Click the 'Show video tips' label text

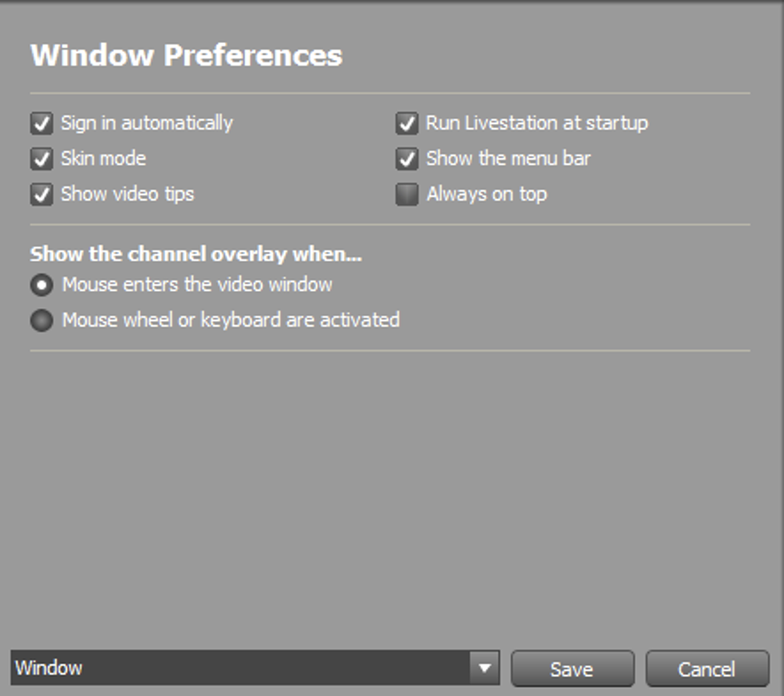pyautogui.click(x=128, y=195)
